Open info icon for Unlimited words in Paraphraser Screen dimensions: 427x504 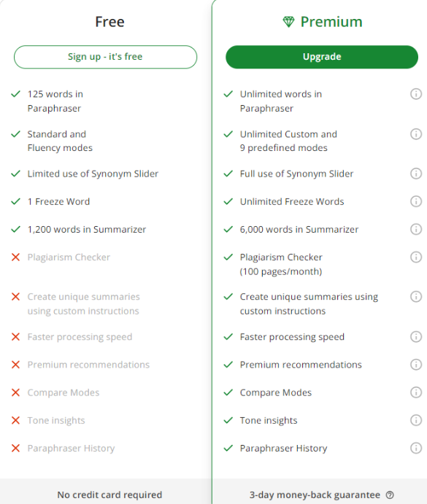(416, 94)
